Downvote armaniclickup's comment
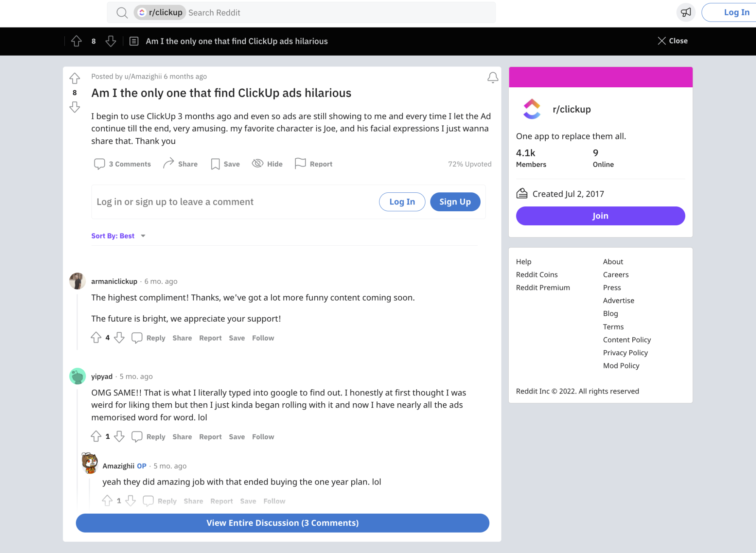 (119, 338)
